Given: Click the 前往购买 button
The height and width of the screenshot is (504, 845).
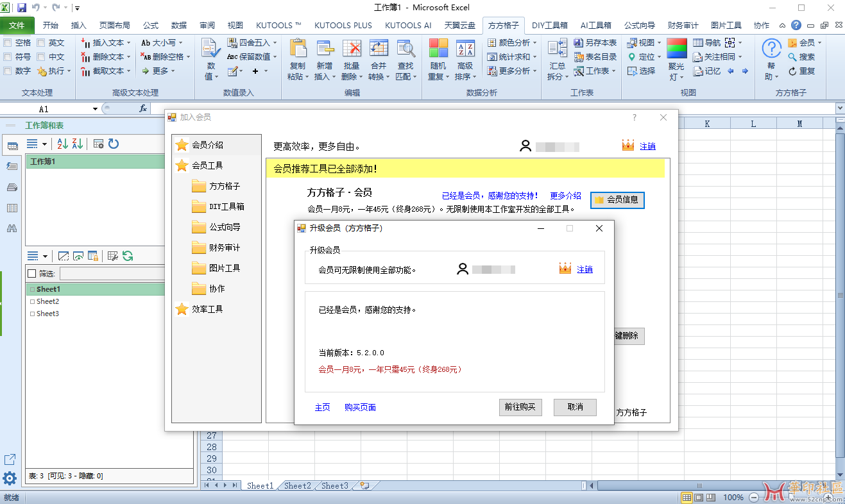Looking at the screenshot, I should pyautogui.click(x=520, y=407).
